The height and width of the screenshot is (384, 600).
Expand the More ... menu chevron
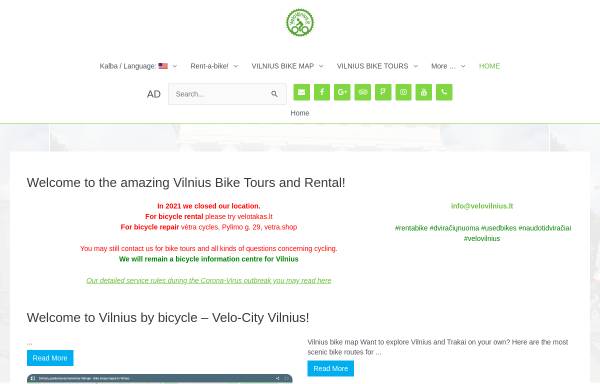pyautogui.click(x=463, y=66)
